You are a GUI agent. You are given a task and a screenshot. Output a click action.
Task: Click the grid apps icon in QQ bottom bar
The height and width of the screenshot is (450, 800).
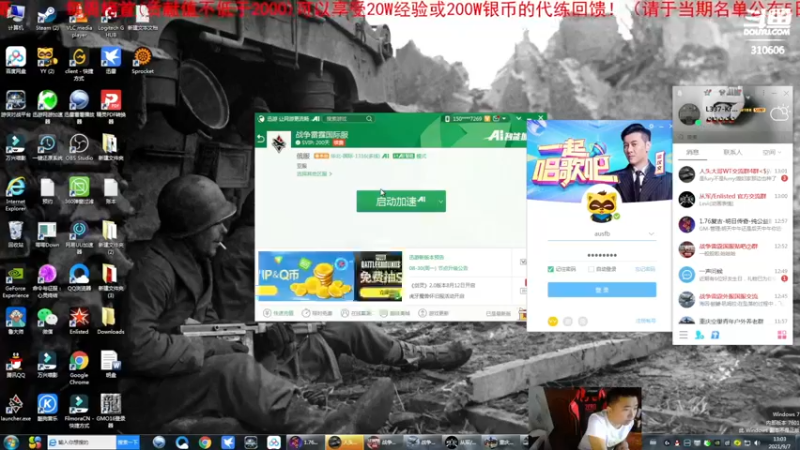pyautogui.click(x=782, y=335)
